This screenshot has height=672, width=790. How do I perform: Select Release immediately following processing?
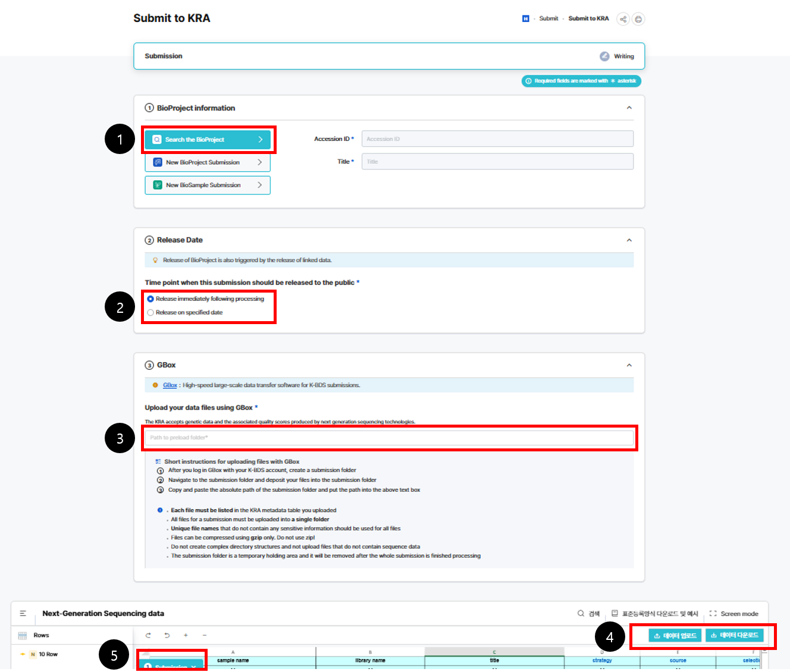point(151,299)
